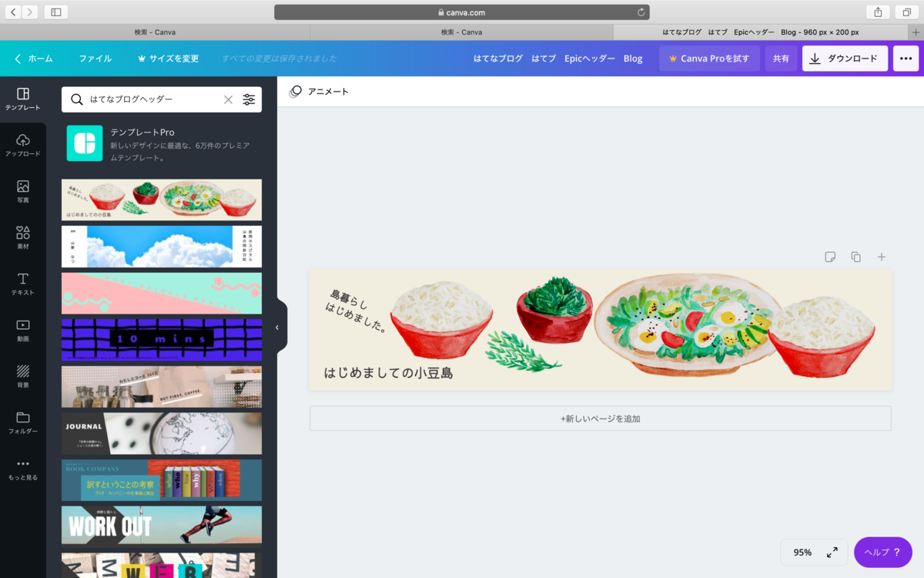924x578 pixels.
Task: Add a new page (+新しいページを追加)
Action: pyautogui.click(x=601, y=418)
